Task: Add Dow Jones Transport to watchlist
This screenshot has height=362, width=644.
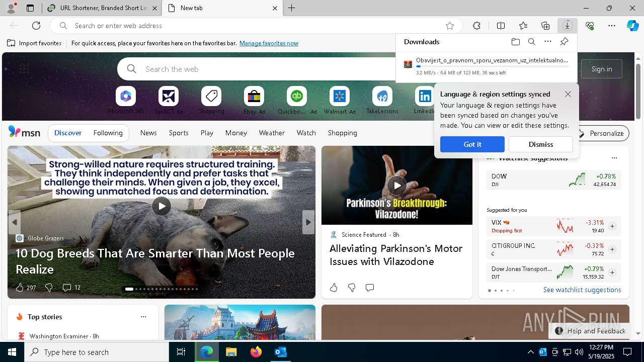Action: coord(612,273)
